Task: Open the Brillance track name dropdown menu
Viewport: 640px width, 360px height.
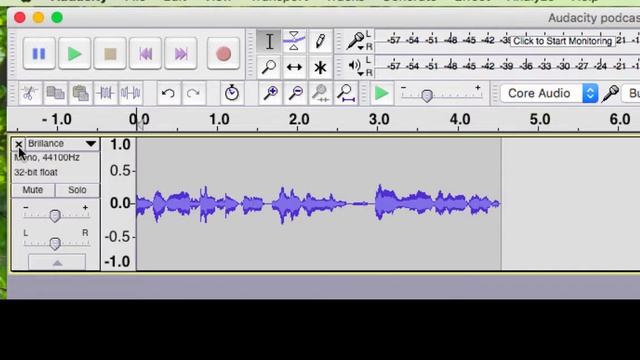Action: click(x=62, y=144)
